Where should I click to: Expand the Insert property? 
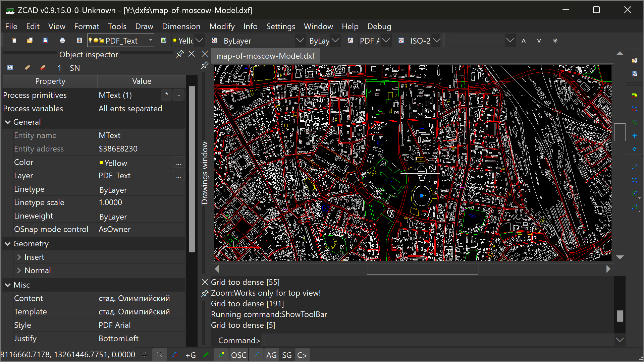19,257
